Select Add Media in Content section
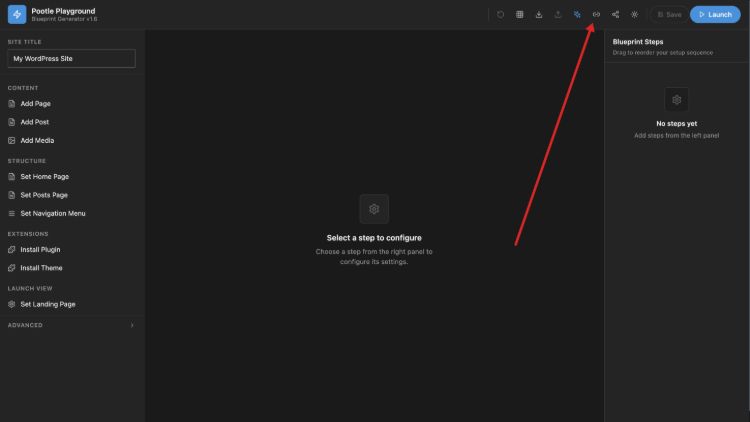This screenshot has width=750, height=422. pos(71,140)
